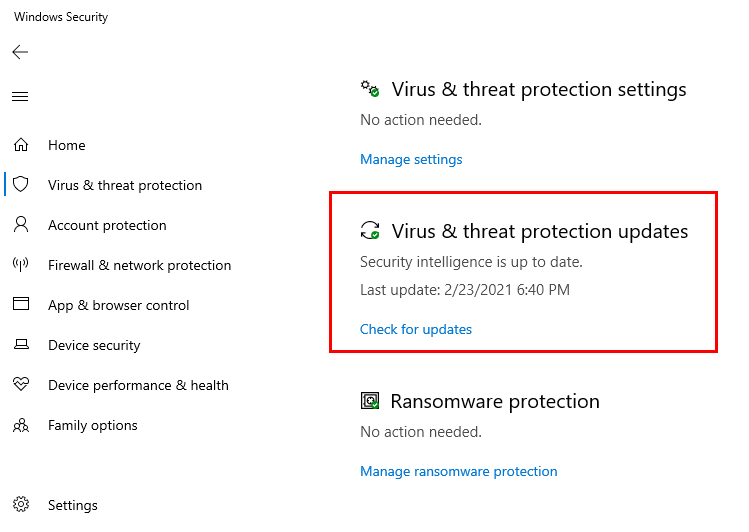The width and height of the screenshot is (749, 532).
Task: Click the Account protection person icon
Action: pos(21,224)
